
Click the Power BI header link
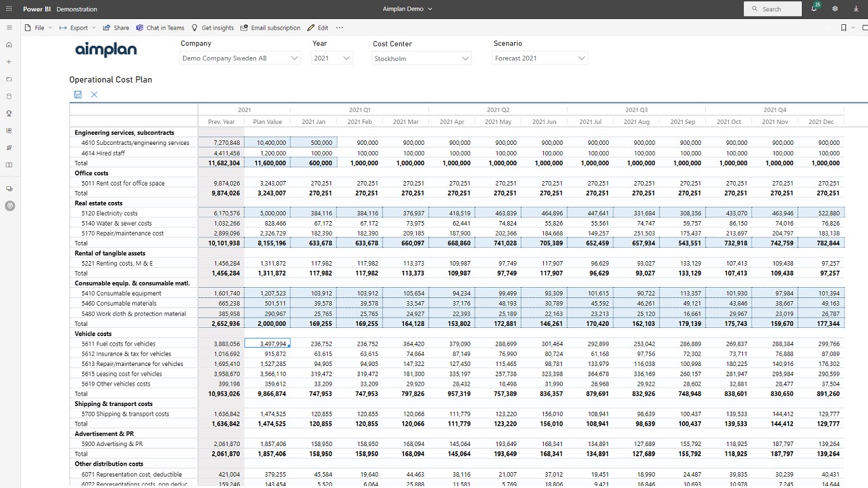click(37, 9)
